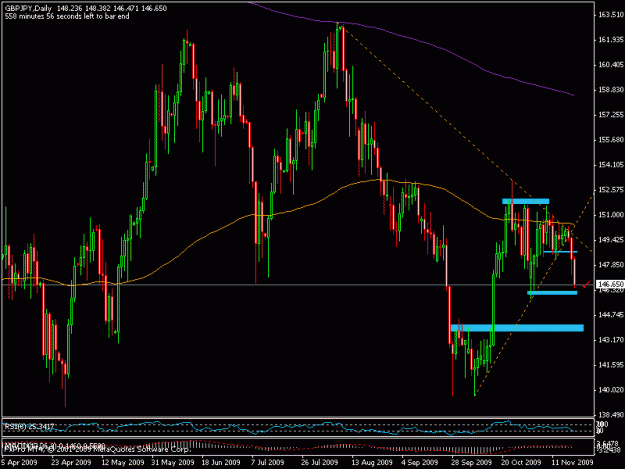Select the 149.425 price axis label
The width and height of the screenshot is (625, 469).
610,239
